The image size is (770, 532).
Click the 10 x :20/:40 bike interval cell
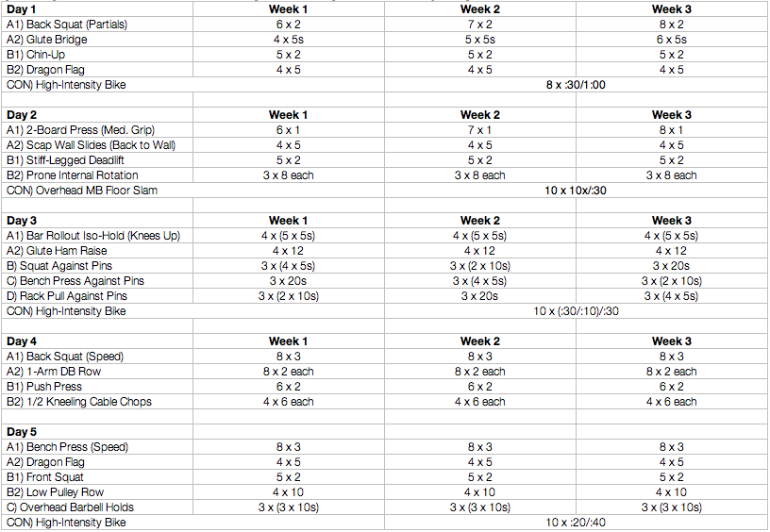click(576, 523)
